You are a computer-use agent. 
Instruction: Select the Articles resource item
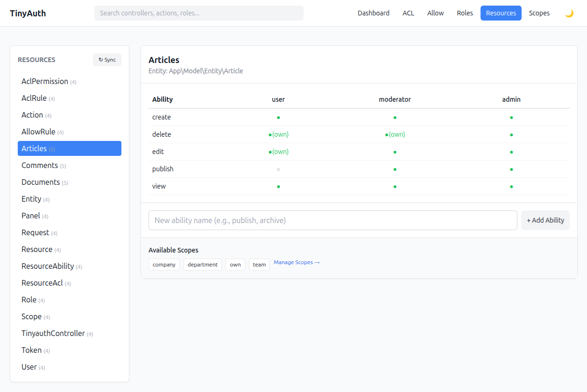pos(70,148)
